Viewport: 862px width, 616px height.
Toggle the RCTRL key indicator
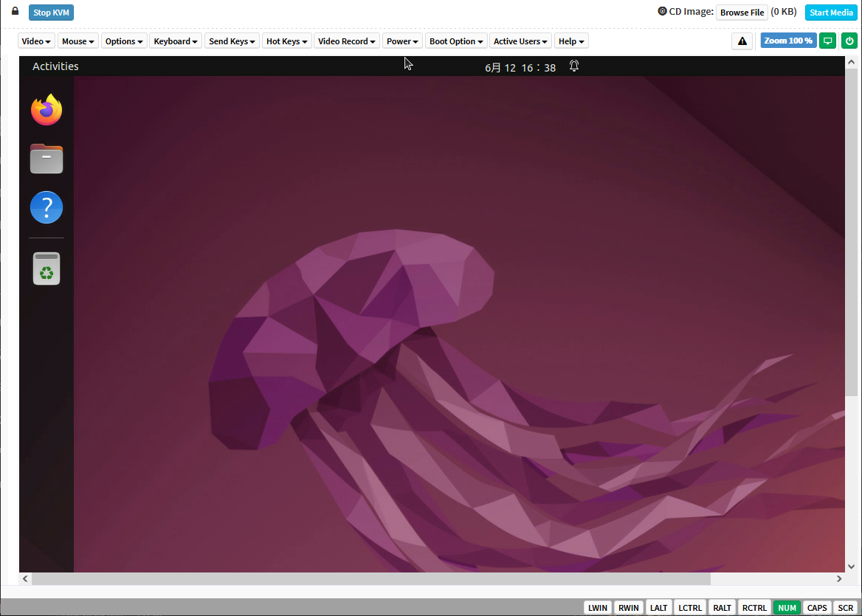tap(754, 608)
